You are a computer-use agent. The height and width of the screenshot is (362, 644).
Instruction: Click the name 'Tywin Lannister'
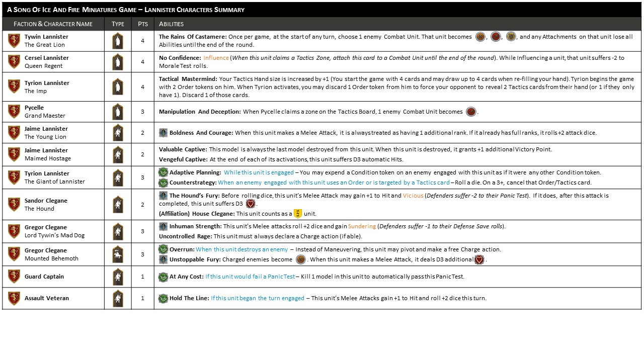(x=46, y=37)
